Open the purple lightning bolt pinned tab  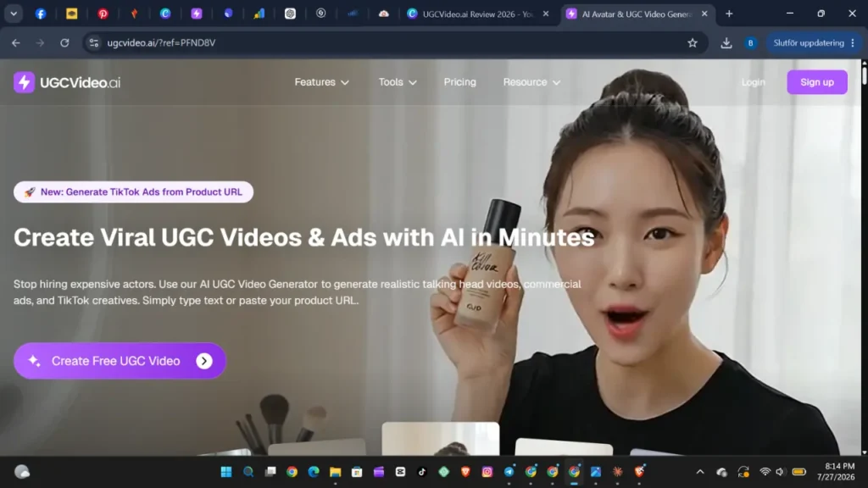(x=197, y=14)
